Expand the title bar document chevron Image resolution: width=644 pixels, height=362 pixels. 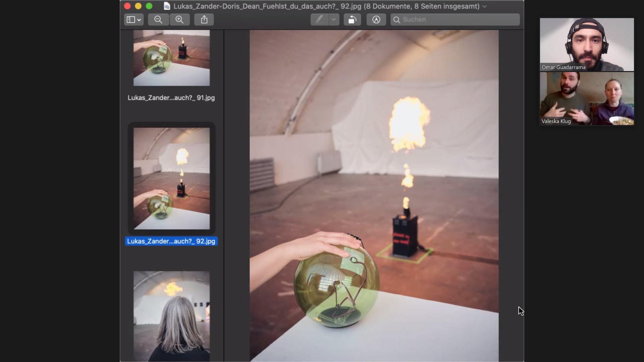pyautogui.click(x=485, y=7)
